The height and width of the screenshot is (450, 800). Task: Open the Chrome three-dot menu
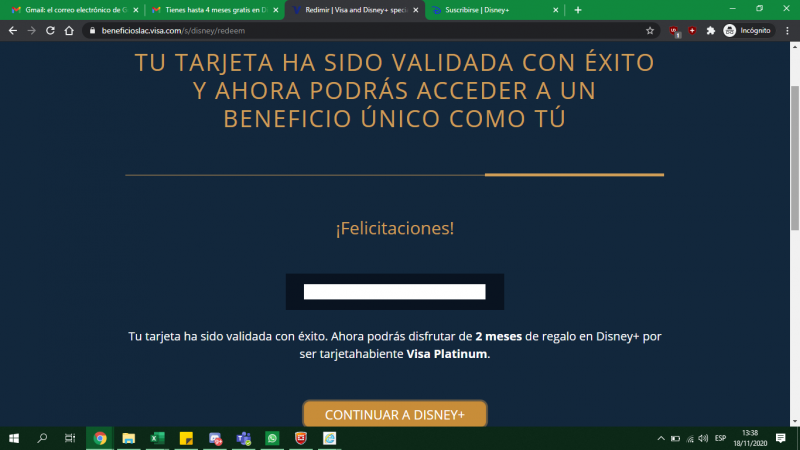pos(787,30)
